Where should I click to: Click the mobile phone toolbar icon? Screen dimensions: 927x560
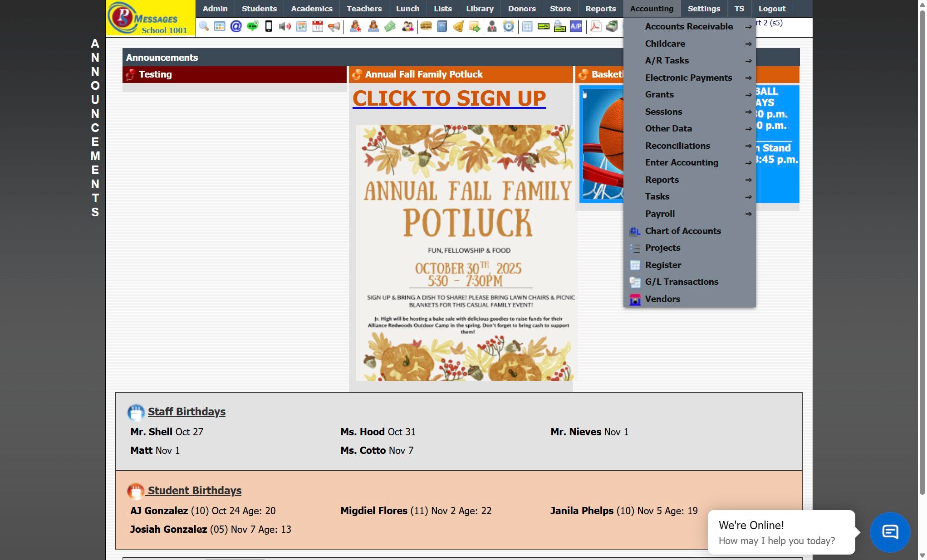pyautogui.click(x=269, y=26)
